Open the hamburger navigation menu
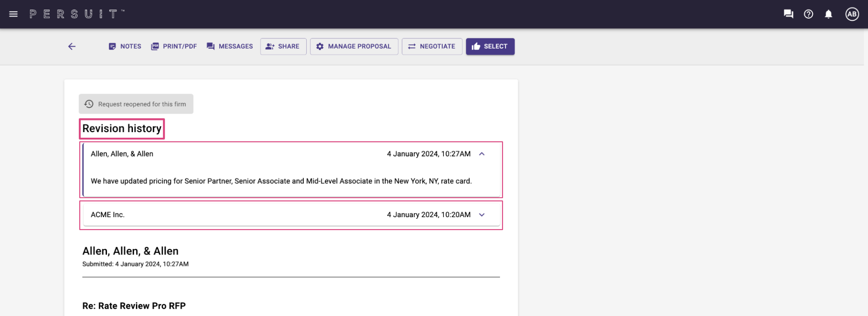 click(13, 14)
